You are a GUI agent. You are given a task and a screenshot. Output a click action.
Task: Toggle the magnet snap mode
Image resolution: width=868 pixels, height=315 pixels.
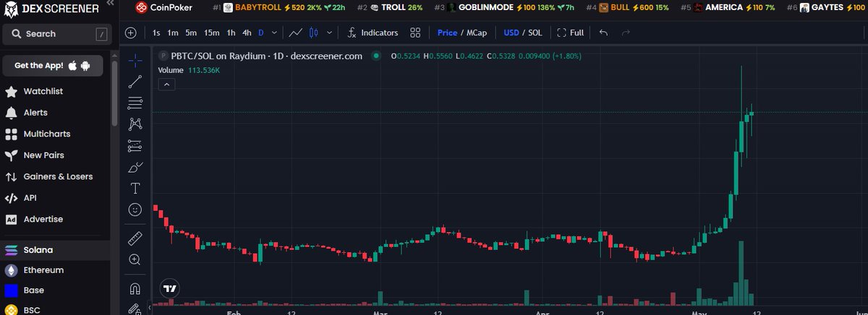[135, 289]
